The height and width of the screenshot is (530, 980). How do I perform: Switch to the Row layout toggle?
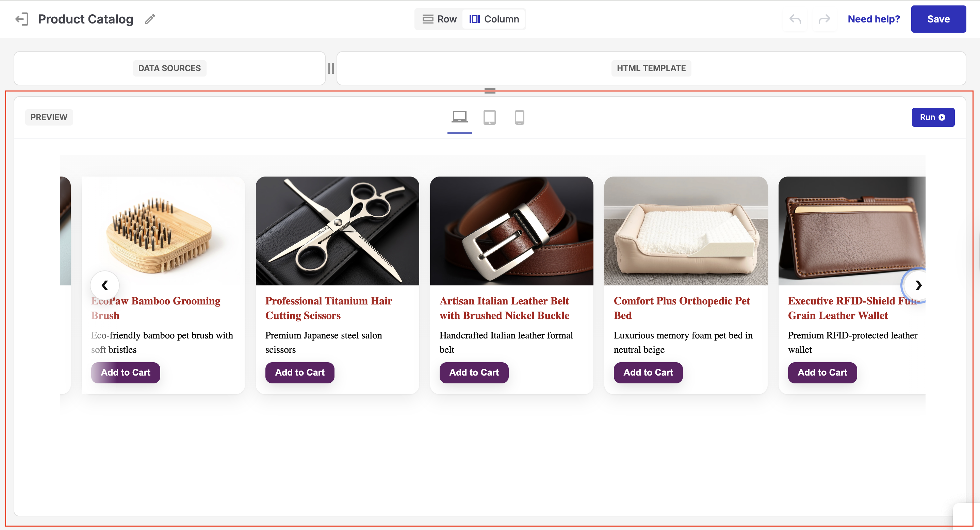coord(439,19)
